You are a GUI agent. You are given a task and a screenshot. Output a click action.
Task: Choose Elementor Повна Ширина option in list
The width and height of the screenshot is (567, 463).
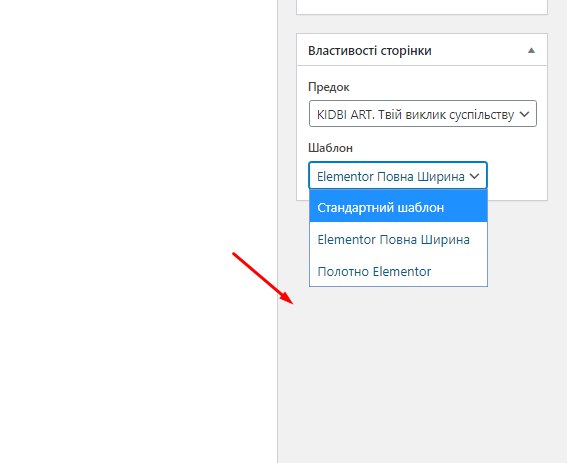pos(398,239)
